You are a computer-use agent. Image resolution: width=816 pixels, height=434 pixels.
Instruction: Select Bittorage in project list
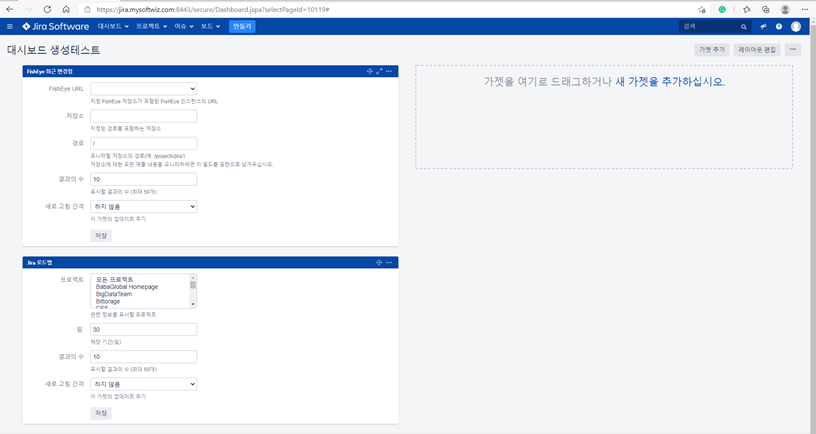pos(108,301)
